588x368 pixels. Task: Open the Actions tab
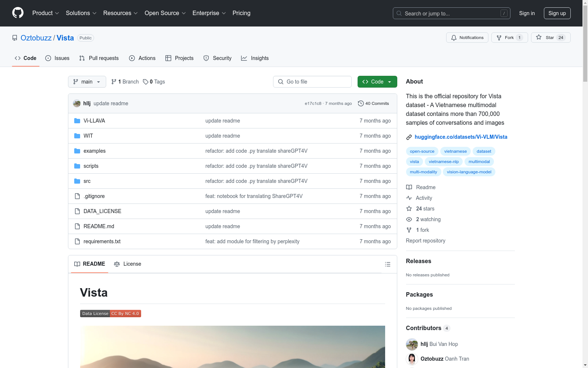pyautogui.click(x=142, y=58)
